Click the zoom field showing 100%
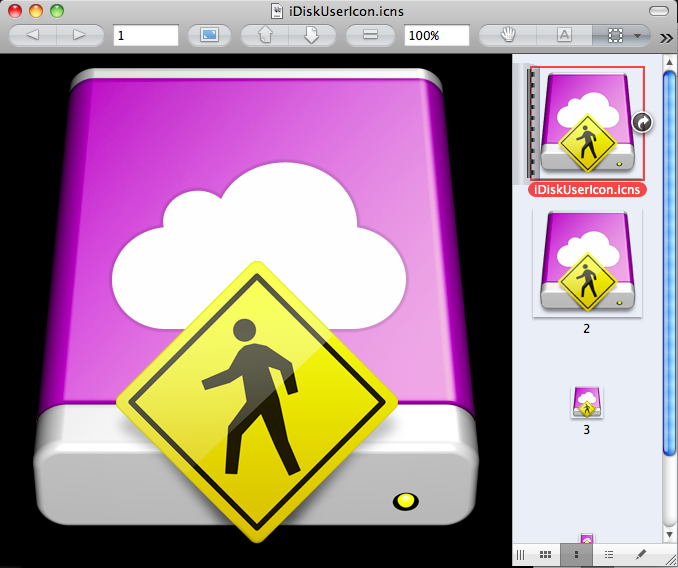 click(x=437, y=35)
